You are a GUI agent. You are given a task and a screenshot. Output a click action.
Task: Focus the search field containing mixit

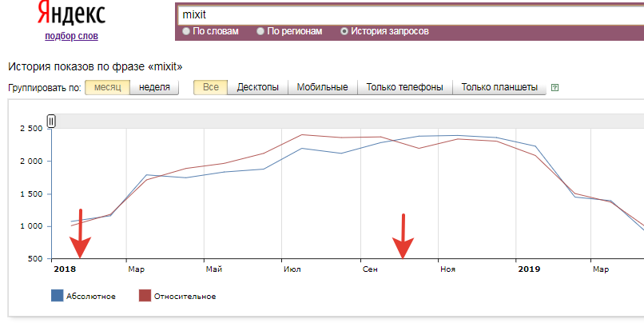click(x=411, y=15)
